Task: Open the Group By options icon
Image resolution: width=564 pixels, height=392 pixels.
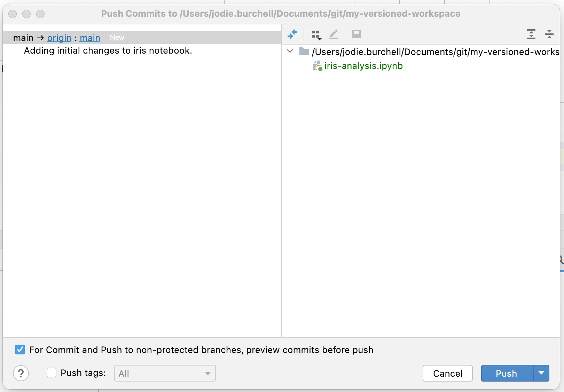Action: [x=316, y=34]
